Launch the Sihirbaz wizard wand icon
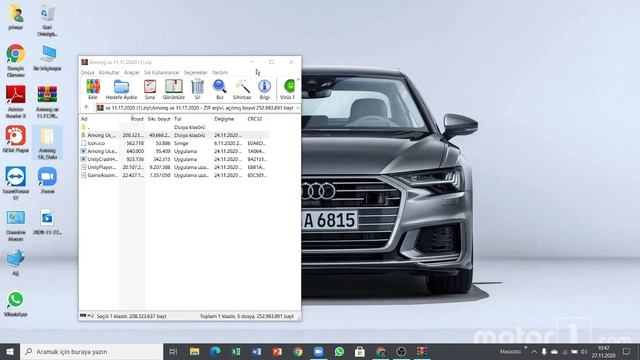 click(x=242, y=89)
